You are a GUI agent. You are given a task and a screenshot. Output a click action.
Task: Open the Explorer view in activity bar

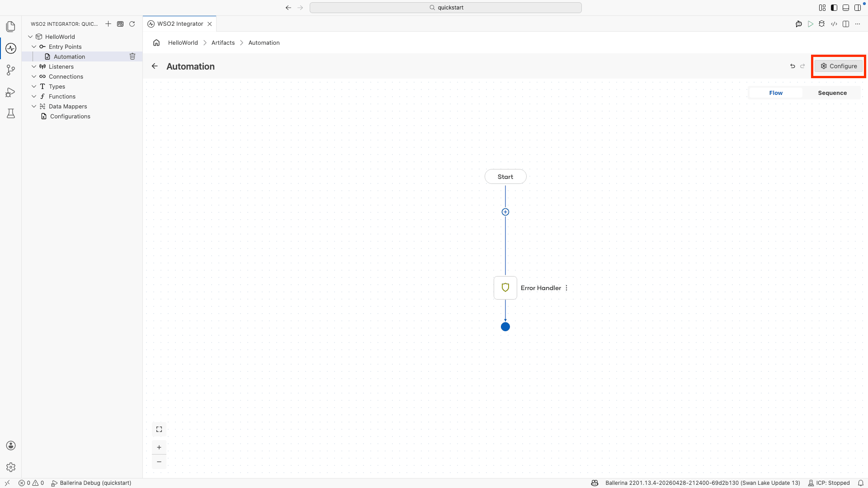point(11,27)
